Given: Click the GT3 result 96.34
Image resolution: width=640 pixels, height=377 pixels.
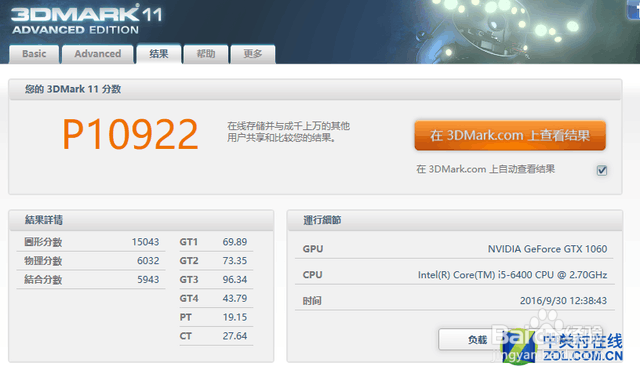Looking at the screenshot, I should coord(235,279).
